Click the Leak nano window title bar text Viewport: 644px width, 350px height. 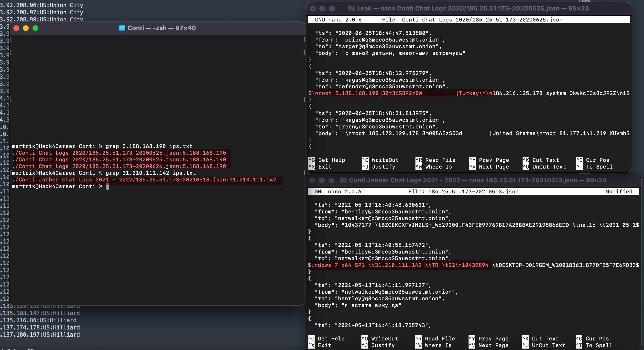click(x=473, y=8)
